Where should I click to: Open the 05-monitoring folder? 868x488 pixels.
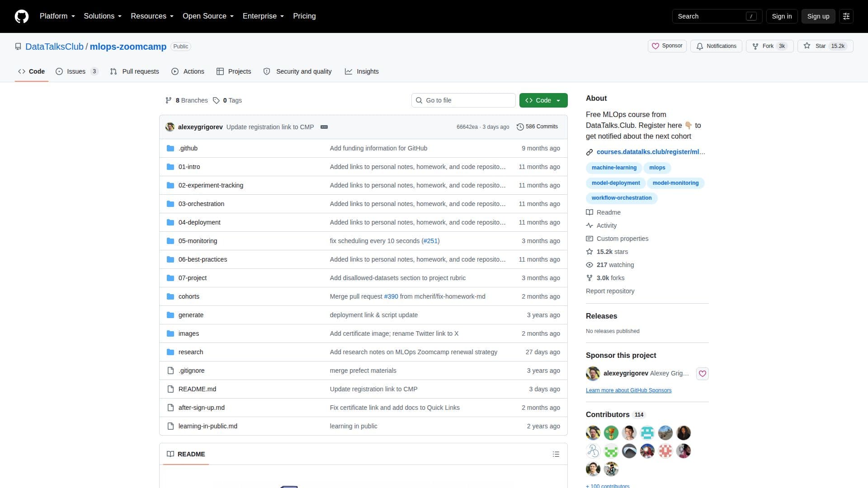(x=198, y=241)
